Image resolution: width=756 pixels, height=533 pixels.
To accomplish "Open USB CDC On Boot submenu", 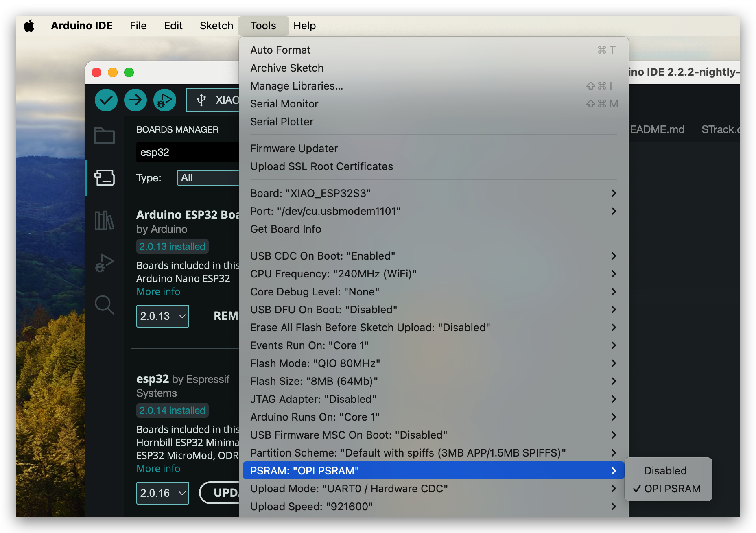I will click(433, 256).
